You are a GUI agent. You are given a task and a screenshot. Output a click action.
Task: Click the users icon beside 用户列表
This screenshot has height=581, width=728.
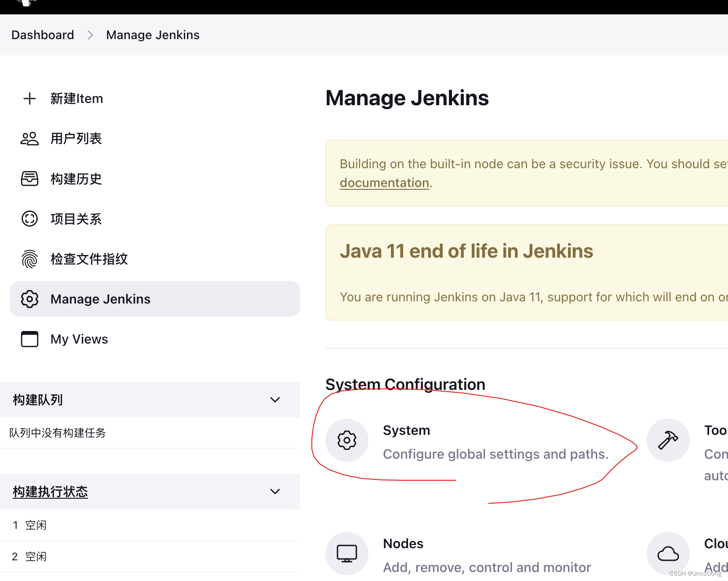pos(30,139)
